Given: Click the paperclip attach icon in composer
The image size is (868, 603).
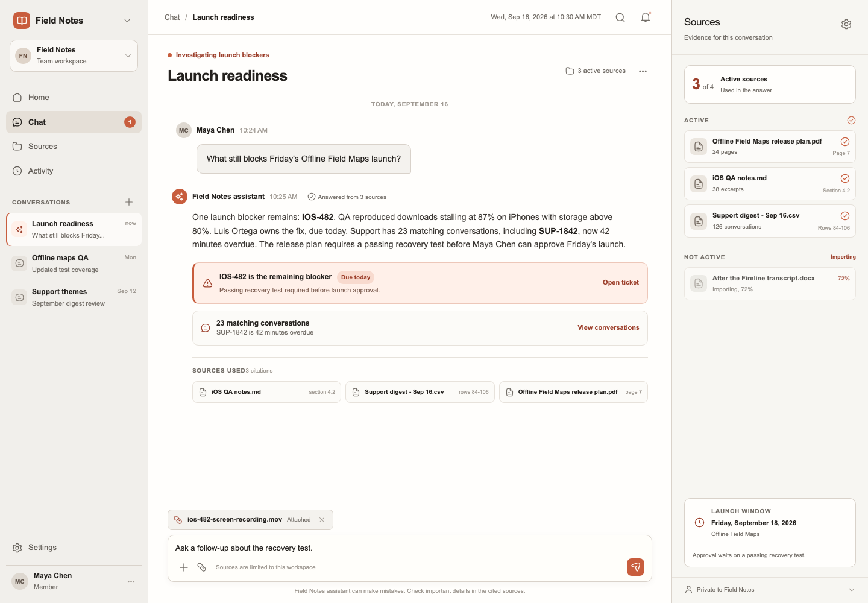Looking at the screenshot, I should pyautogui.click(x=202, y=567).
